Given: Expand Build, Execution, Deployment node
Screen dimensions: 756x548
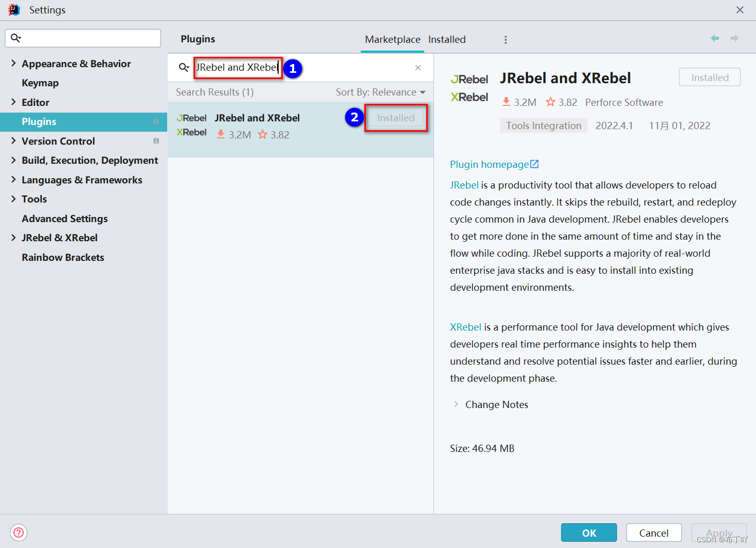Looking at the screenshot, I should click(13, 160).
